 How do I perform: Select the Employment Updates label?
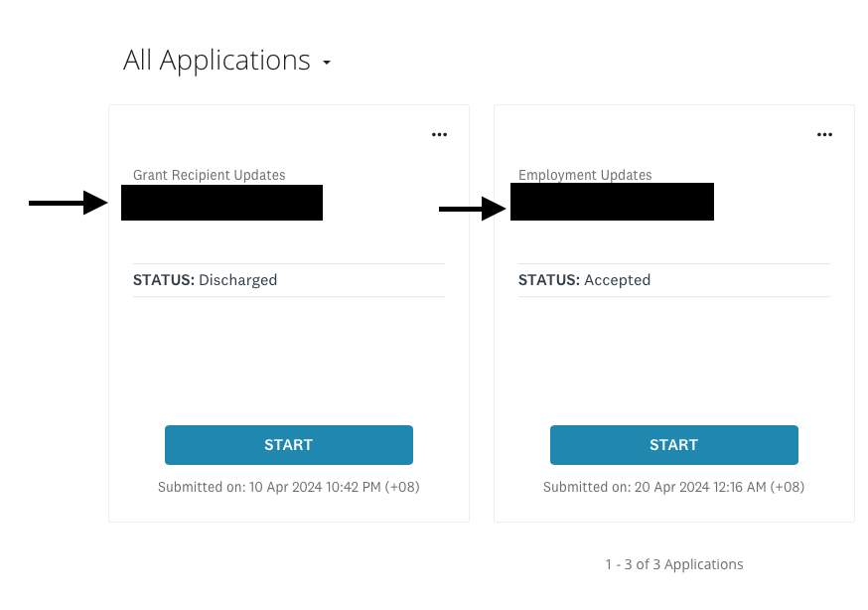coord(585,175)
